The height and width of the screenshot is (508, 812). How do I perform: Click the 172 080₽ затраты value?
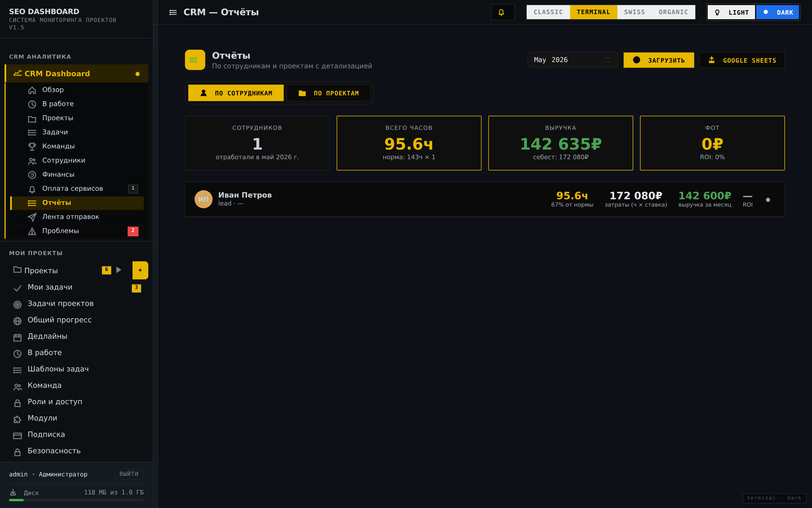click(636, 196)
